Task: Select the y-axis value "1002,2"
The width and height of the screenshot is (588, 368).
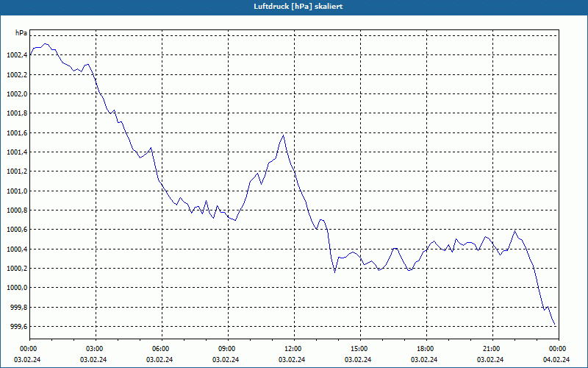Action: (17, 75)
